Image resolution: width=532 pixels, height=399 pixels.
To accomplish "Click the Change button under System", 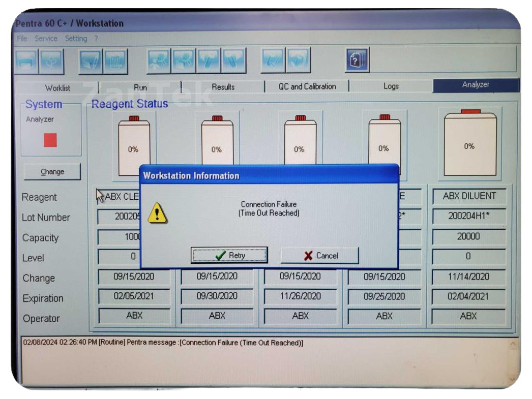I will pyautogui.click(x=52, y=171).
